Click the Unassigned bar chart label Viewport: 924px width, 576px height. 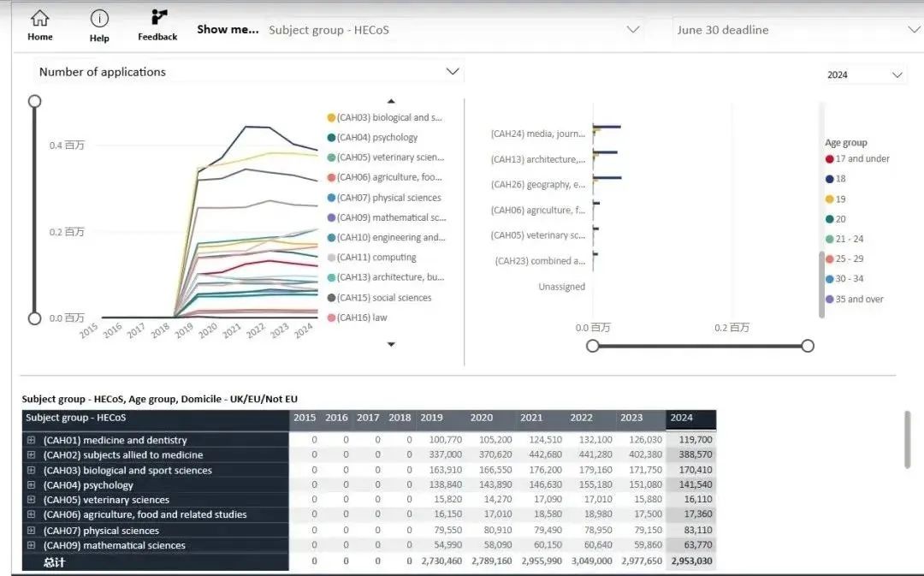[x=561, y=287]
